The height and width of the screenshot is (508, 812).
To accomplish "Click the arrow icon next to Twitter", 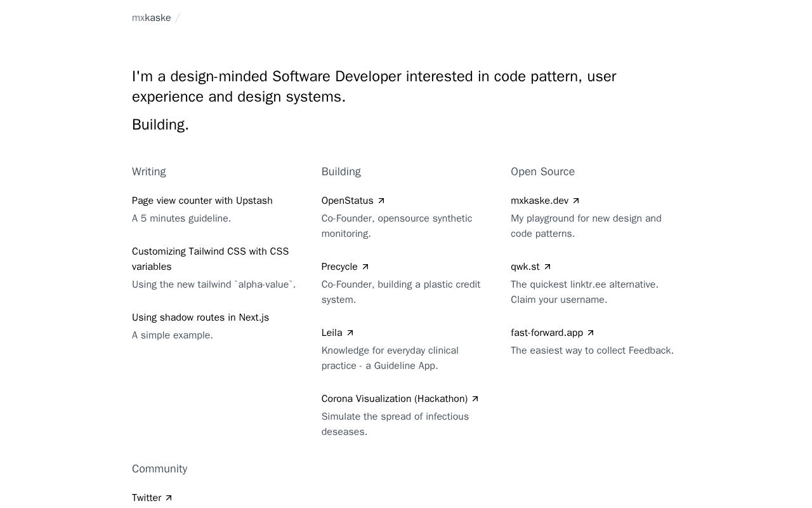I will [169, 498].
